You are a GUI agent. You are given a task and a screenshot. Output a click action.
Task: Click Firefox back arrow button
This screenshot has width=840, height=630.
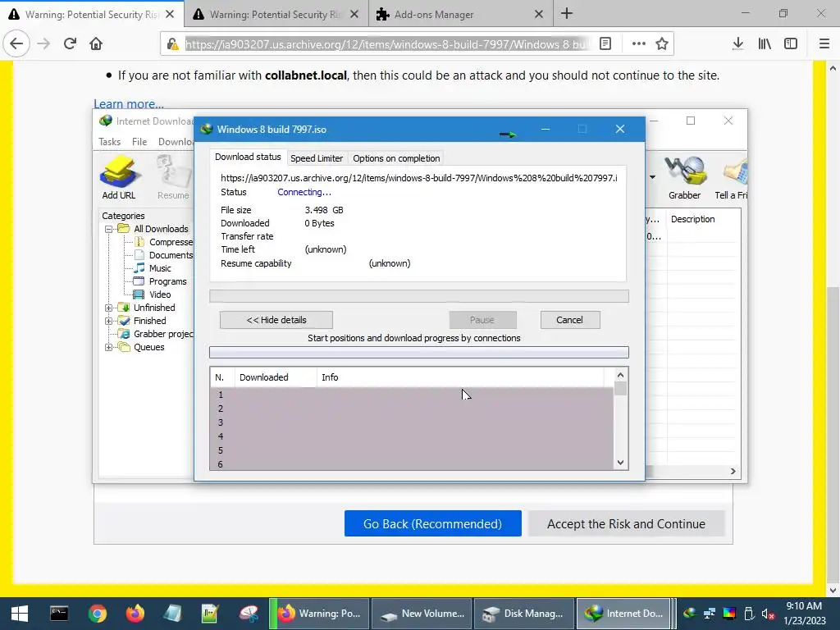point(16,43)
